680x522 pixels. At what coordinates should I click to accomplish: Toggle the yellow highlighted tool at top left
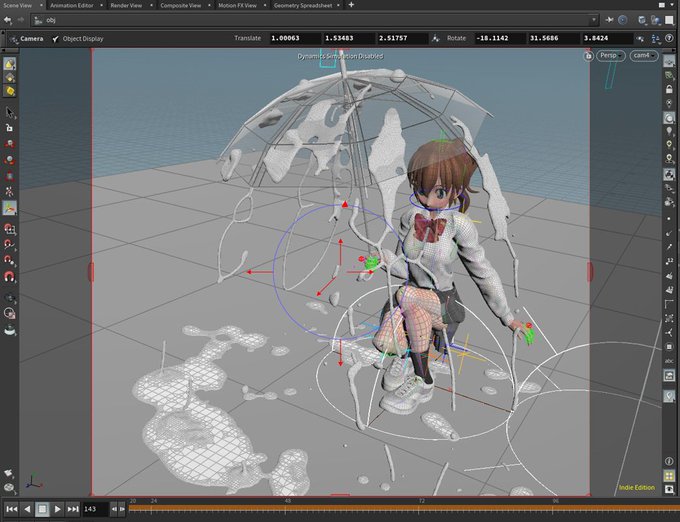pos(10,64)
